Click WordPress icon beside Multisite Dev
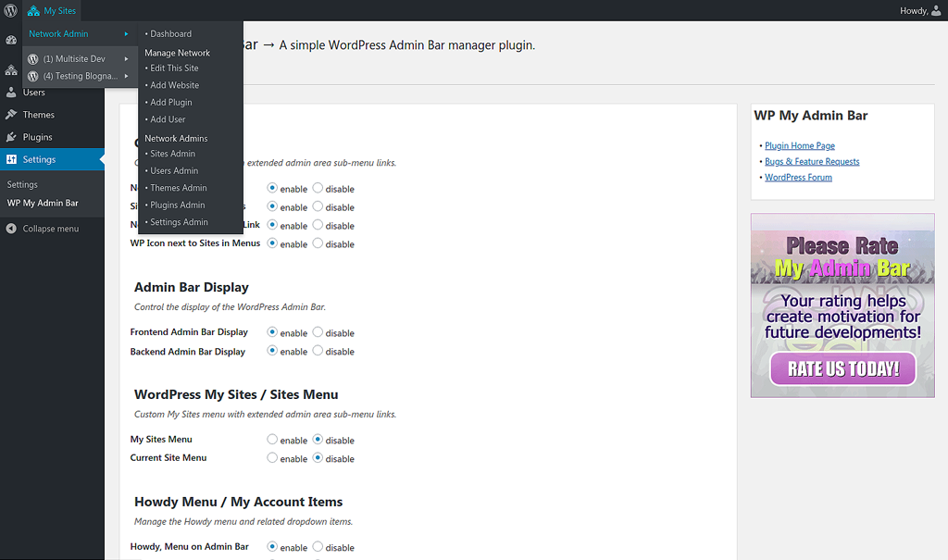948x560 pixels. coord(33,59)
